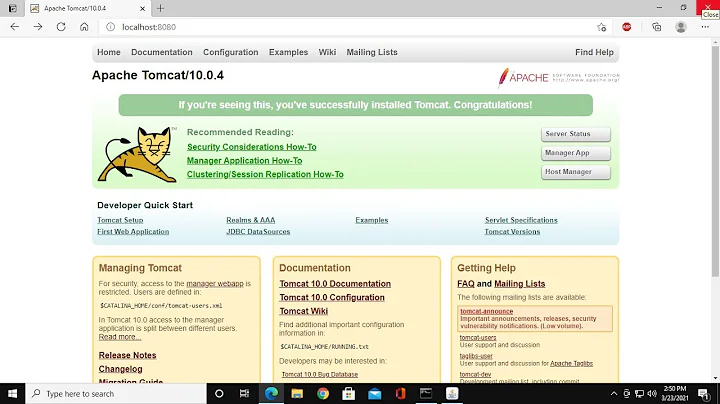Open the Documentation nav item
The height and width of the screenshot is (404, 720).
[161, 52]
